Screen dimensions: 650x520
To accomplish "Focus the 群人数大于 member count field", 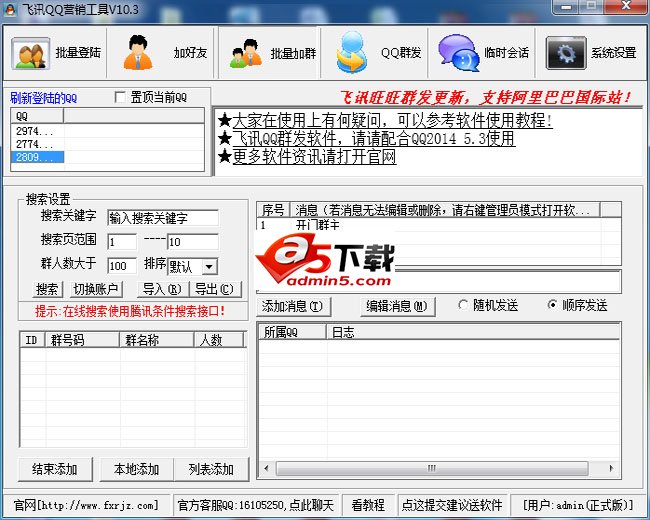I will 122,266.
